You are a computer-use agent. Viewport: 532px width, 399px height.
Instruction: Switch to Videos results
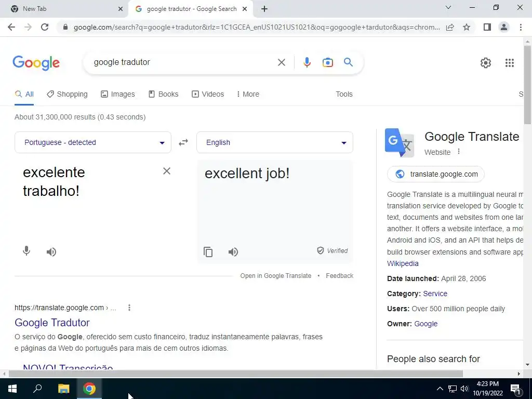pos(208,95)
